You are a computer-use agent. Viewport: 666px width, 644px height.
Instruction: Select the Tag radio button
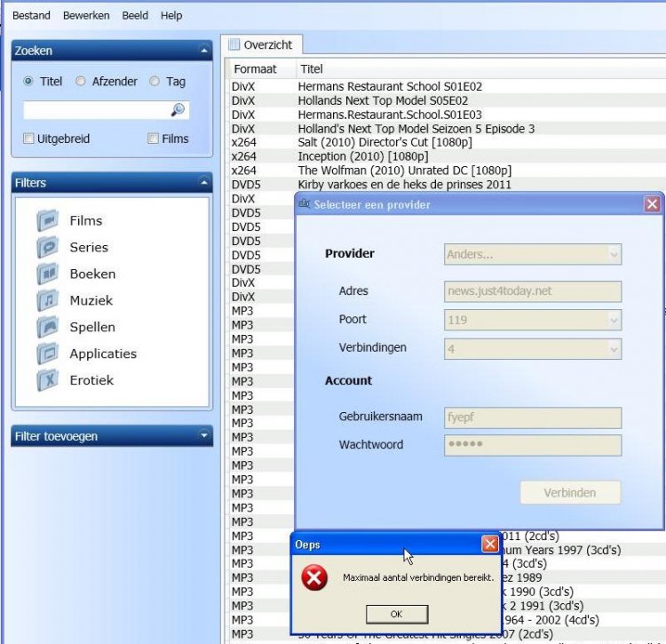155,81
